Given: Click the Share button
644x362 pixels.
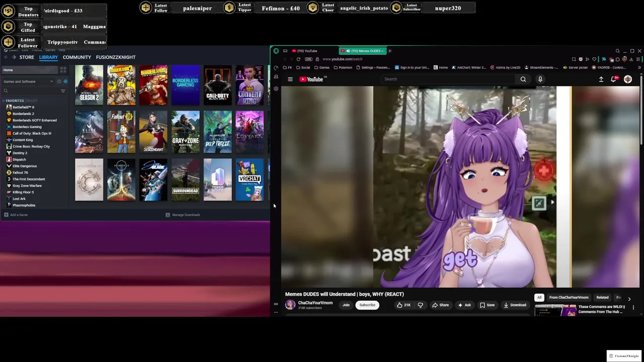Looking at the screenshot, I should (x=440, y=305).
